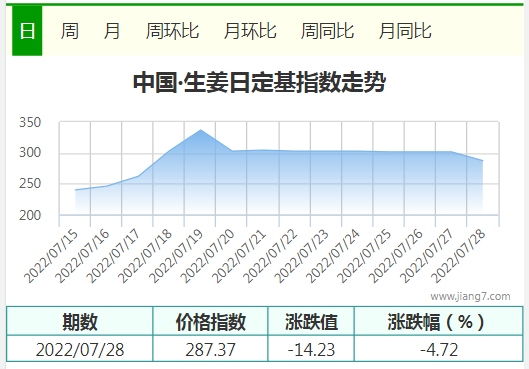Click the 2022/07/27 axis label

click(x=427, y=256)
